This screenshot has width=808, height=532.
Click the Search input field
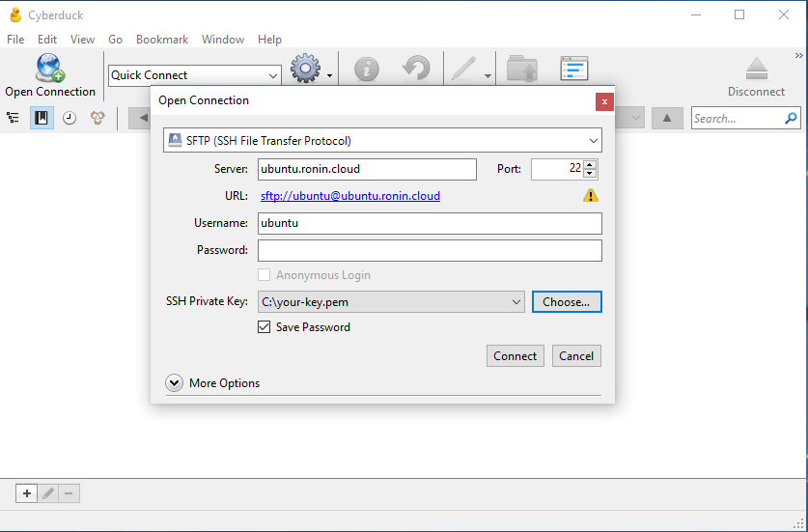point(737,119)
